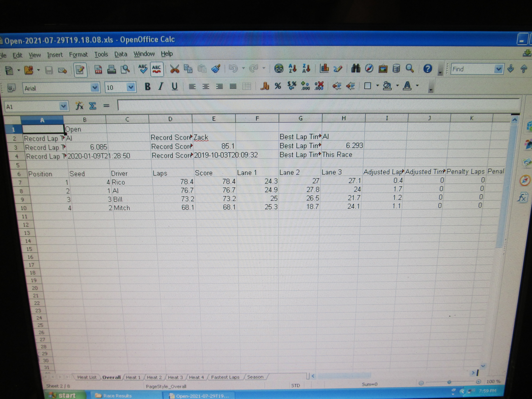Image resolution: width=532 pixels, height=399 pixels.
Task: Click Find Next down arrow
Action: click(510, 69)
